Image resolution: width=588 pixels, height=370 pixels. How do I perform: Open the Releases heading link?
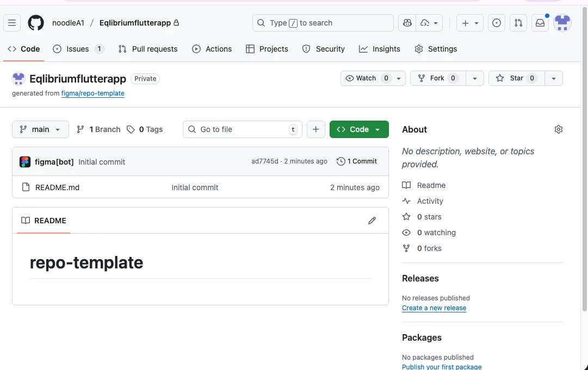pos(420,278)
